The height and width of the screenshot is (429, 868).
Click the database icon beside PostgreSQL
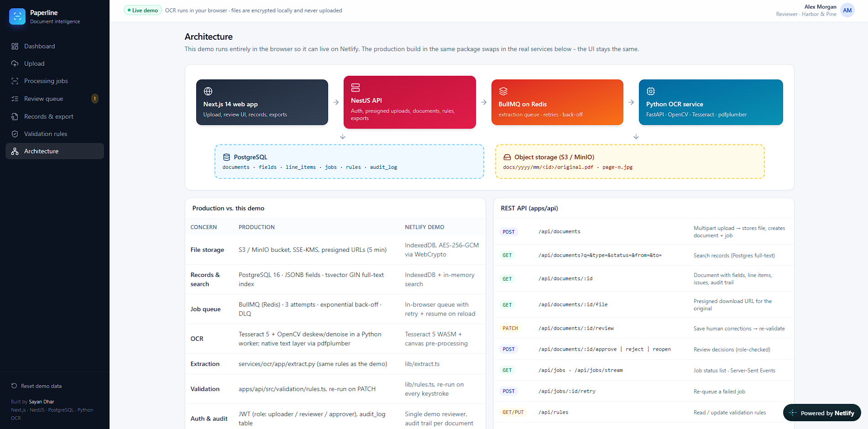(226, 157)
